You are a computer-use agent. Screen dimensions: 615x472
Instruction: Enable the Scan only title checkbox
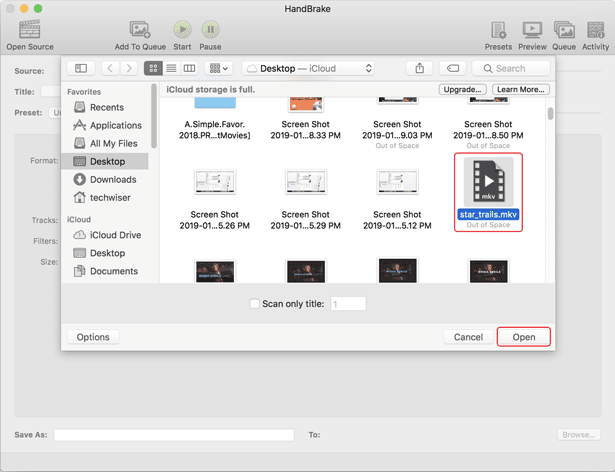(x=255, y=304)
